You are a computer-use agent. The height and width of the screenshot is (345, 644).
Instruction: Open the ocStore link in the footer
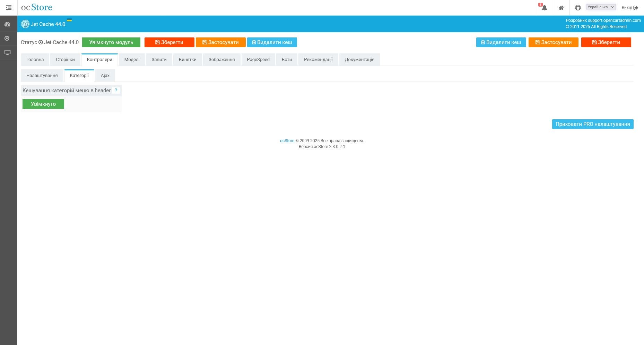287,141
